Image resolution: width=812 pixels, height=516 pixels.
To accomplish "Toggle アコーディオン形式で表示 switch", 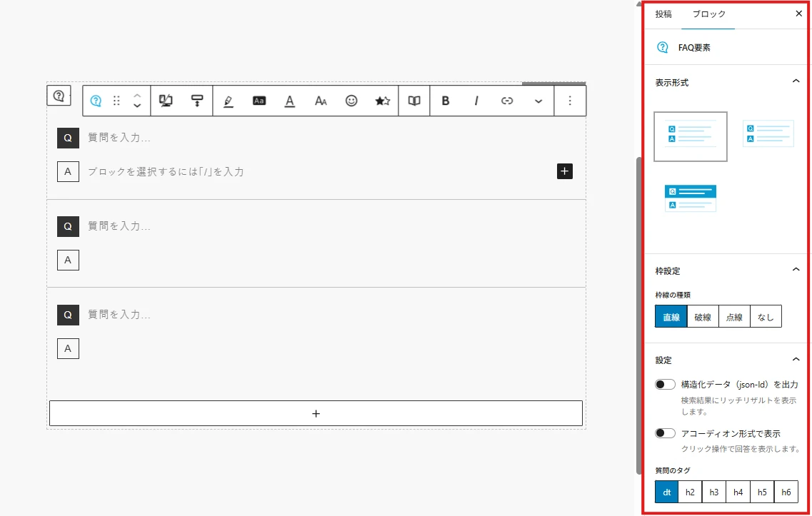I will click(x=665, y=433).
